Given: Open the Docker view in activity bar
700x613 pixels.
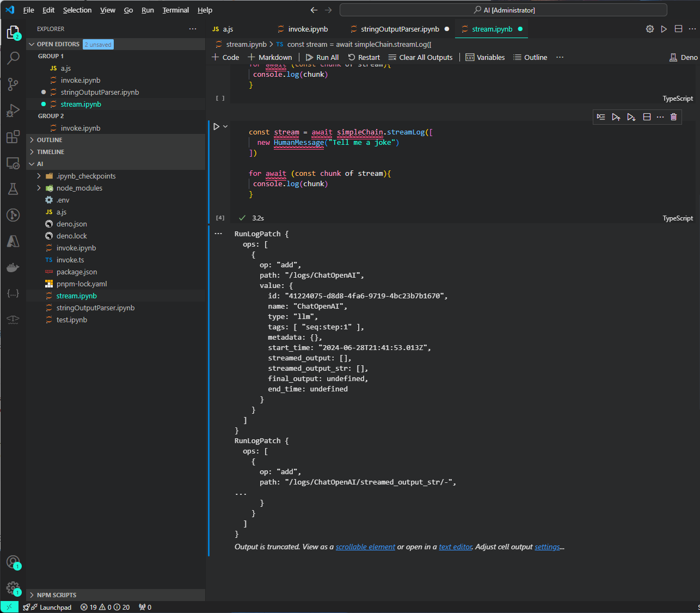Looking at the screenshot, I should pyautogui.click(x=13, y=267).
